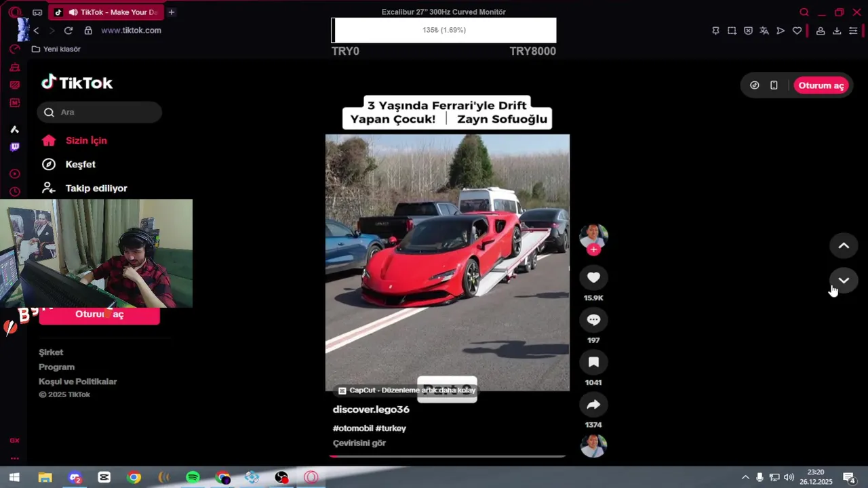The image size is (868, 488).
Task: Select TikTok - Make Your Day tab
Action: point(106,12)
